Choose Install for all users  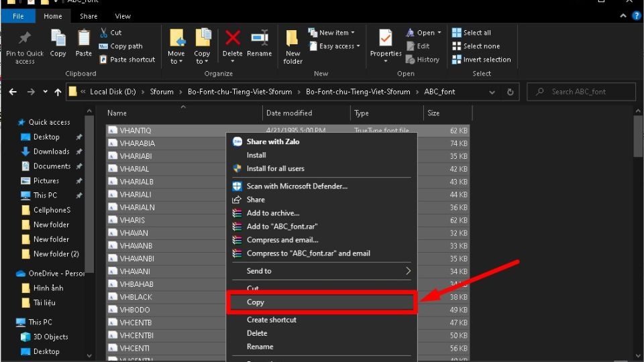pyautogui.click(x=321, y=169)
